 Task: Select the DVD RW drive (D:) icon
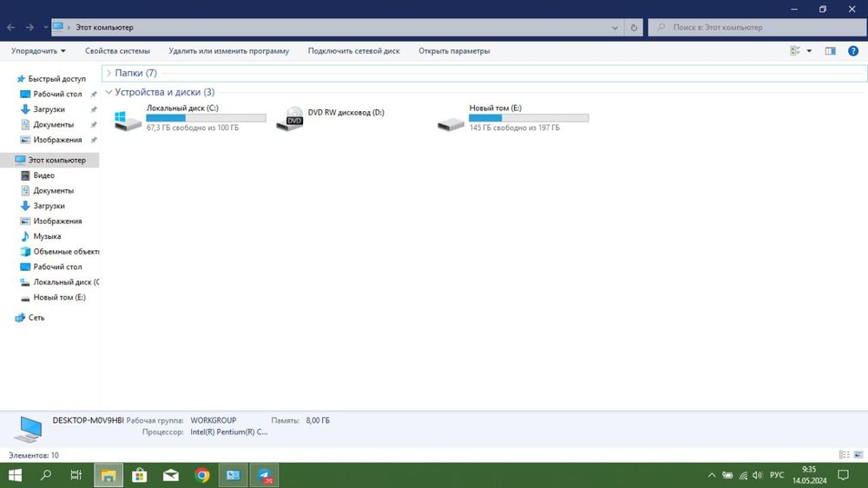click(x=290, y=119)
